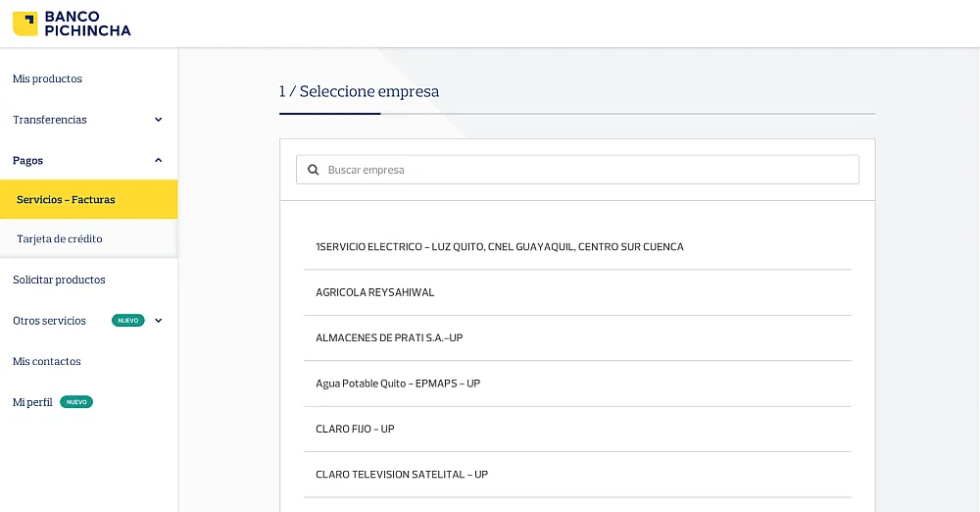Click the NUEVO badge beside Otros servicios
Screen dimensions: 980x512
pyautogui.click(x=128, y=321)
